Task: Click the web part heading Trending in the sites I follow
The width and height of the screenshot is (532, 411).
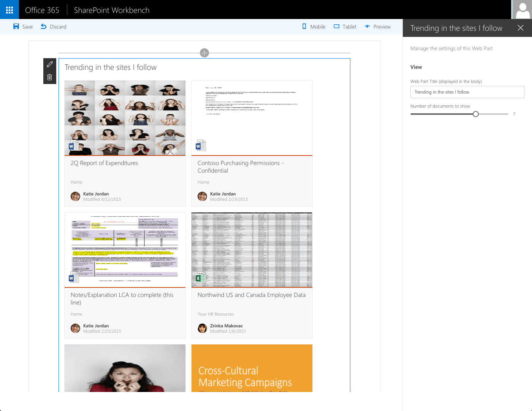Action: (111, 67)
